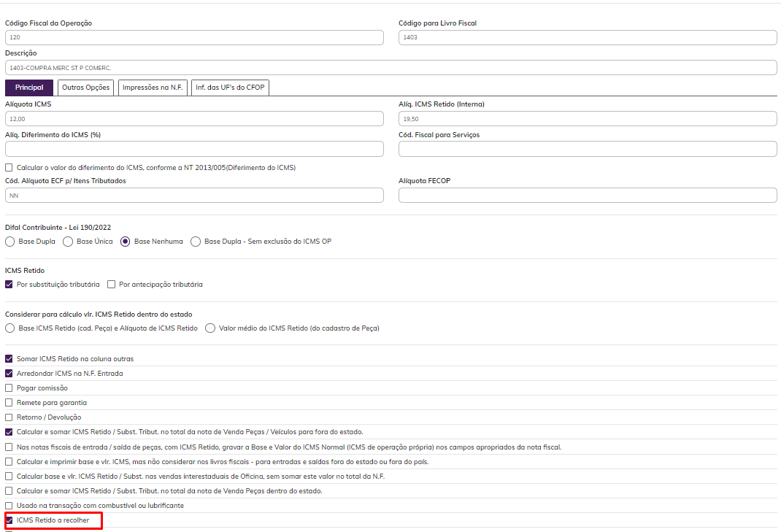781x532 pixels.
Task: Check Calcular o valor do diferimento do ICMS
Action: tap(9, 168)
